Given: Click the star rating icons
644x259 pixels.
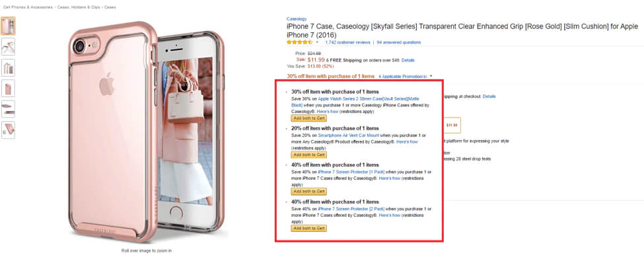Looking at the screenshot, I should tap(300, 42).
